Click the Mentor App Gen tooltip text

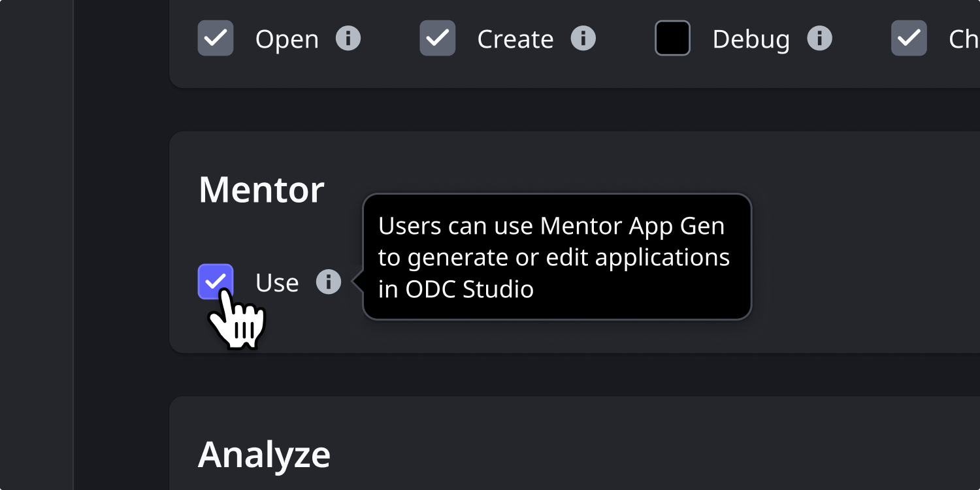pyautogui.click(x=554, y=257)
